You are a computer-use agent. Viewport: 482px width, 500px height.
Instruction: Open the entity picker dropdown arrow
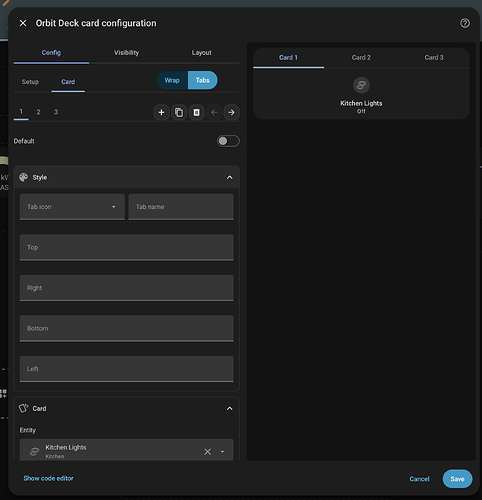point(222,452)
